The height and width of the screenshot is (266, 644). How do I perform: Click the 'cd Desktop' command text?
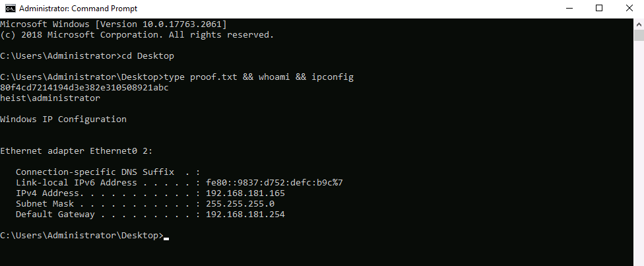pyautogui.click(x=148, y=55)
